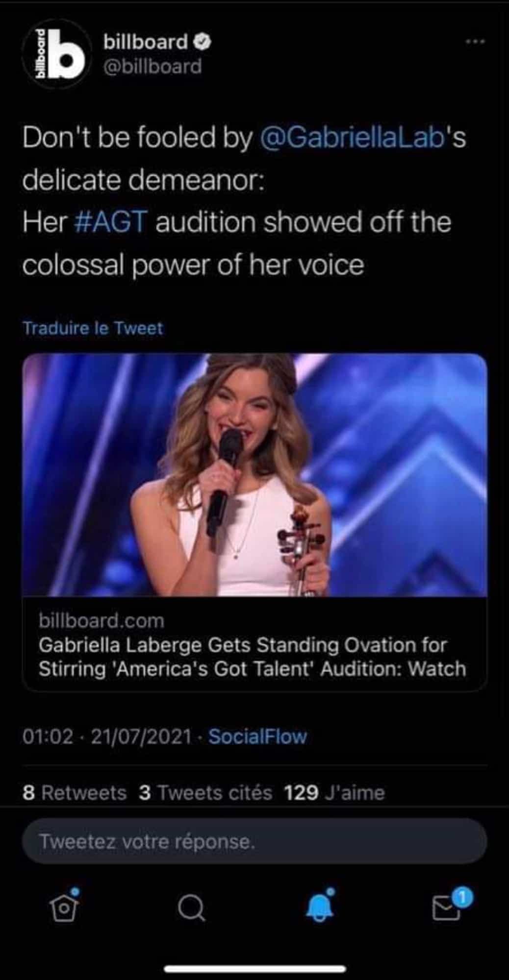
Task: Open the Search tab magnifier icon
Action: tap(191, 908)
